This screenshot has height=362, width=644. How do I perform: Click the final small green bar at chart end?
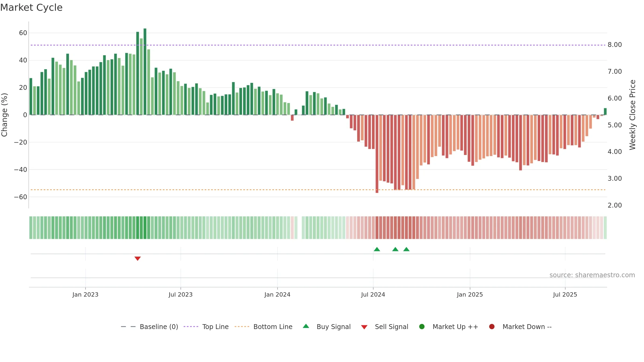click(605, 112)
